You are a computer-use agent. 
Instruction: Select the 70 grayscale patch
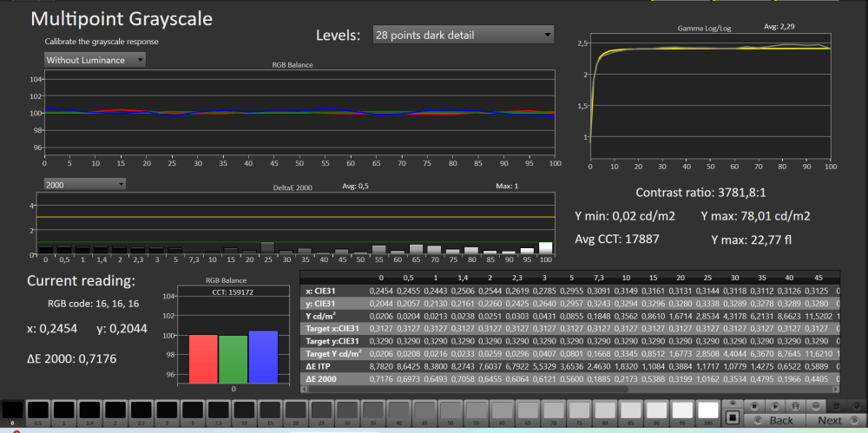[x=554, y=414]
